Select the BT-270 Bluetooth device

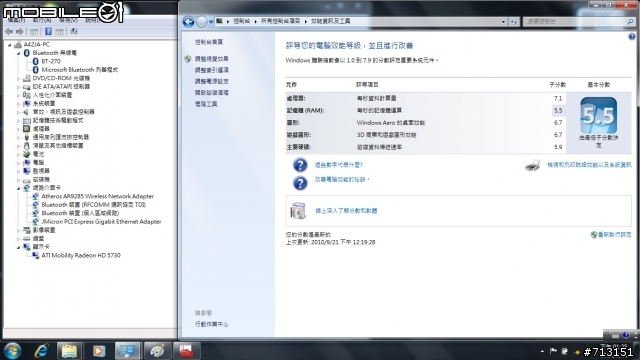(x=51, y=61)
